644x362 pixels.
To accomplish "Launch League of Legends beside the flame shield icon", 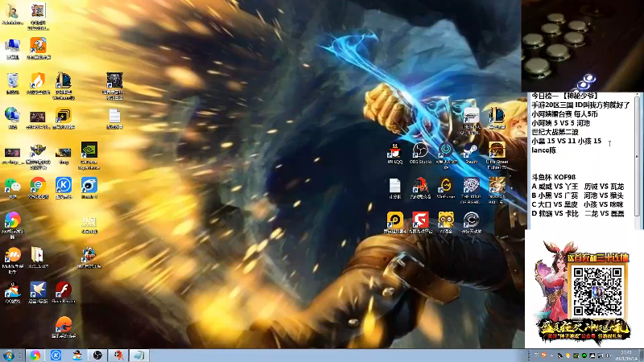I will pyautogui.click(x=64, y=85).
